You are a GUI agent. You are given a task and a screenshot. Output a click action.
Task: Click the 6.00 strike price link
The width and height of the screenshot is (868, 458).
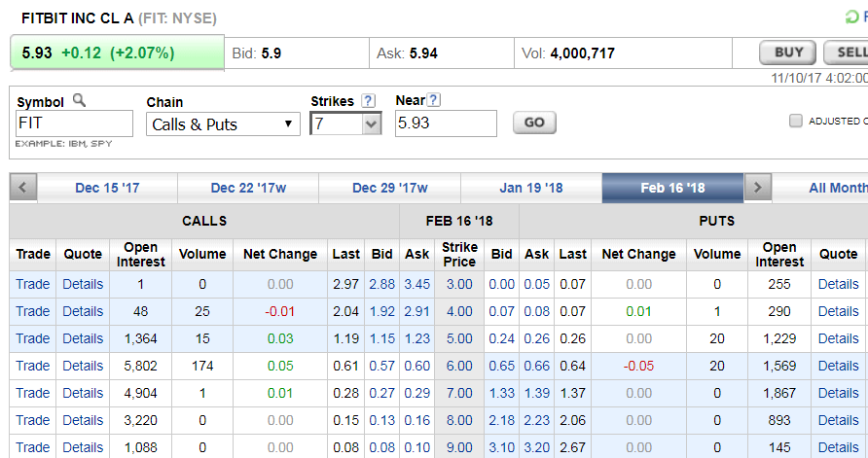459,366
